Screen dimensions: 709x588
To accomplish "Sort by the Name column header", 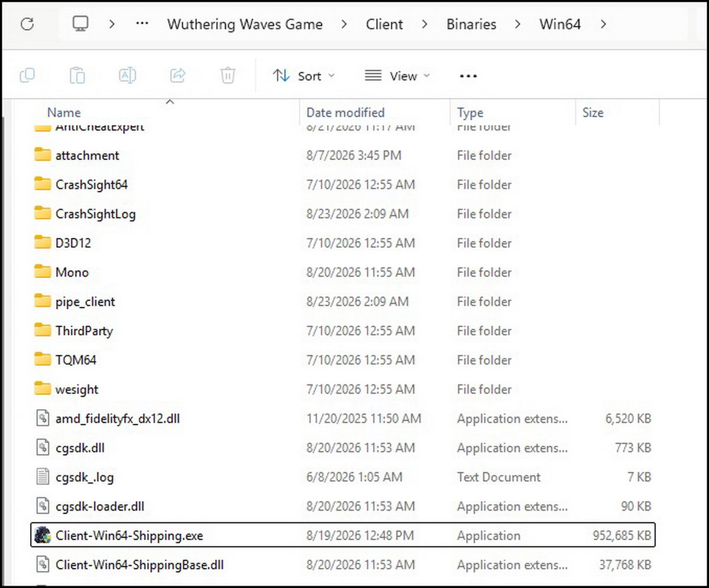I will 64,112.
